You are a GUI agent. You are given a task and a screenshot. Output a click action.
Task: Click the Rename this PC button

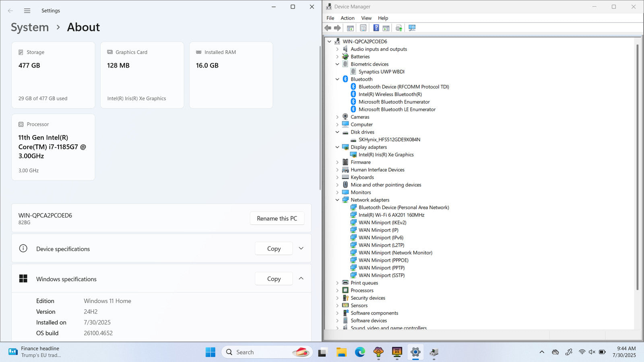[277, 218]
